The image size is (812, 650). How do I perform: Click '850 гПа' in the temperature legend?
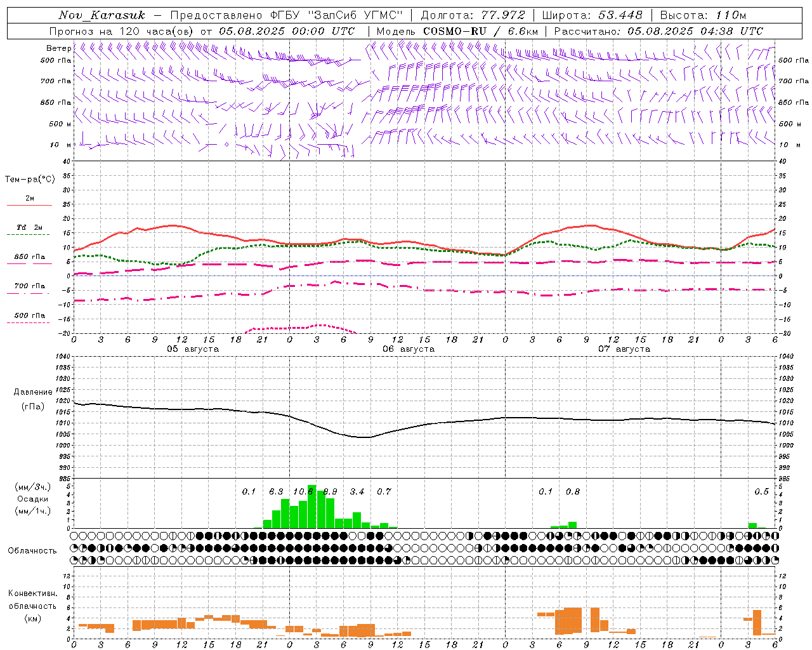click(30, 257)
